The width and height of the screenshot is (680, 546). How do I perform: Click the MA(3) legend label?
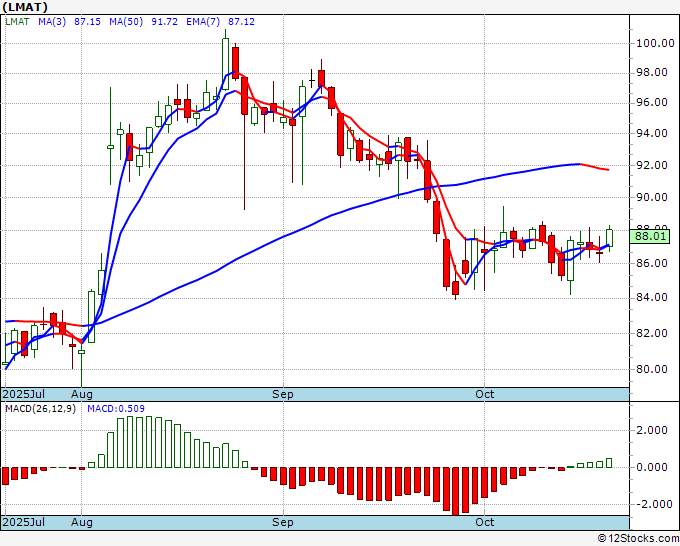[52, 22]
